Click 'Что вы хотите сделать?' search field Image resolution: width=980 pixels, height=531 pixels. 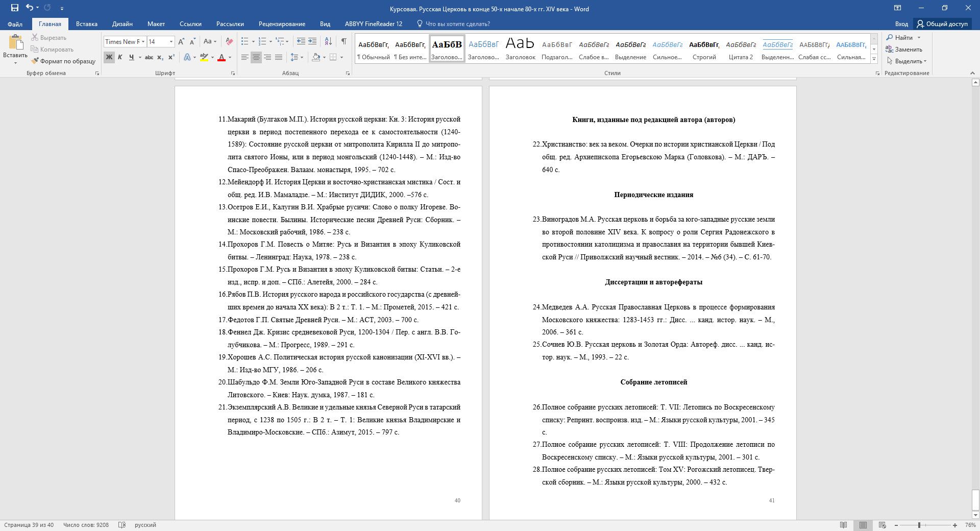click(453, 24)
